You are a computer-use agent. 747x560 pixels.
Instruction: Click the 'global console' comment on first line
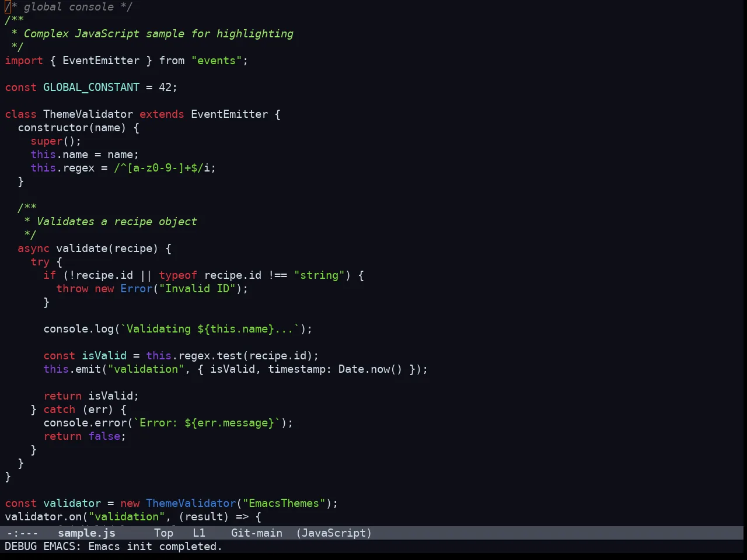click(x=69, y=7)
